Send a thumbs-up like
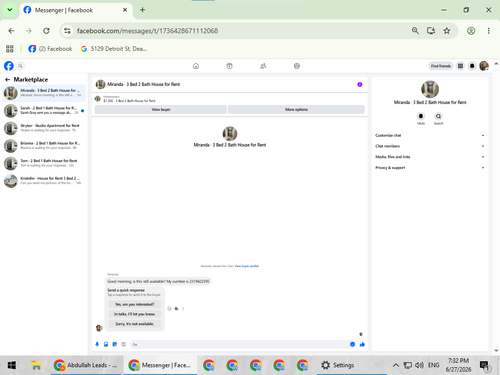 pyautogui.click(x=362, y=344)
